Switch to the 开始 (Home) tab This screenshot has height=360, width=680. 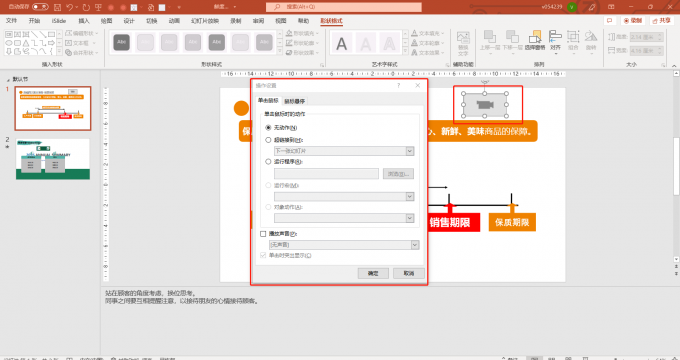tap(34, 21)
